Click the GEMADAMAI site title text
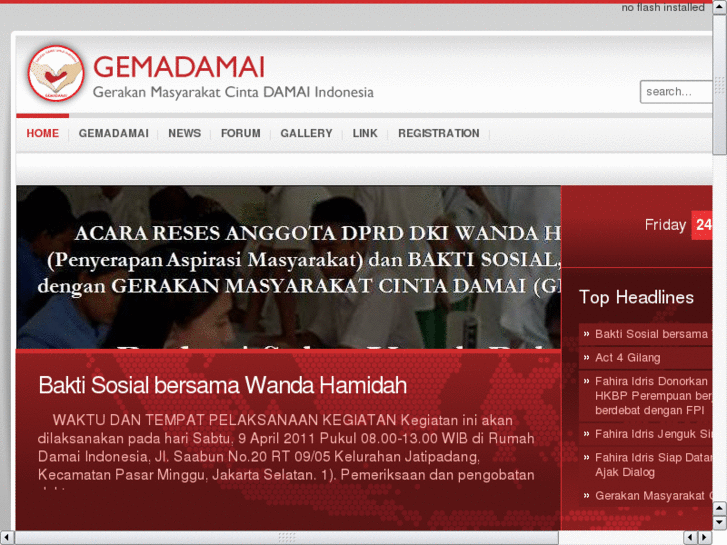 (179, 67)
